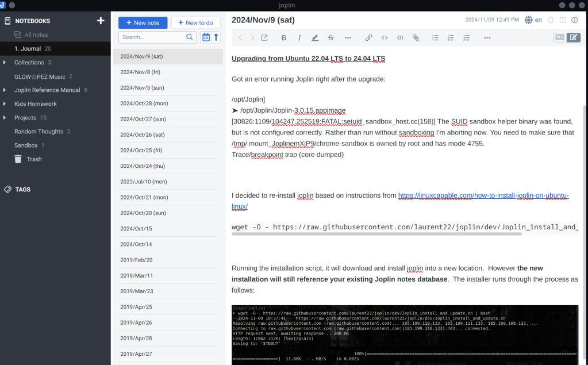Apply italic formatting
This screenshot has width=588, height=365.
coord(299,38)
